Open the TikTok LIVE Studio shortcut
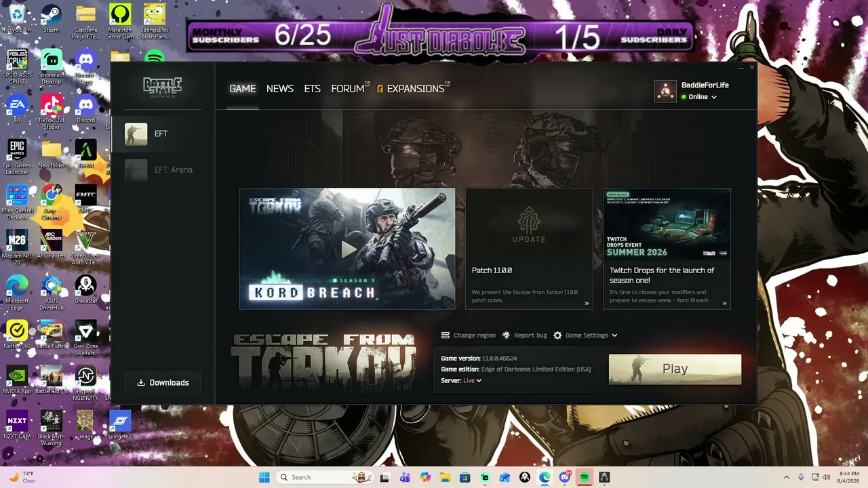The image size is (868, 488). pos(51,112)
